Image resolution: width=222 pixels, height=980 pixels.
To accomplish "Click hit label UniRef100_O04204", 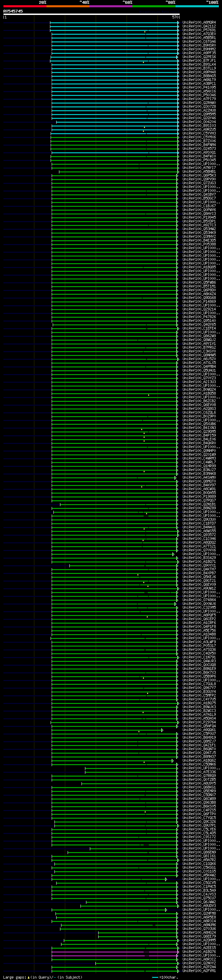I will click(199, 122).
